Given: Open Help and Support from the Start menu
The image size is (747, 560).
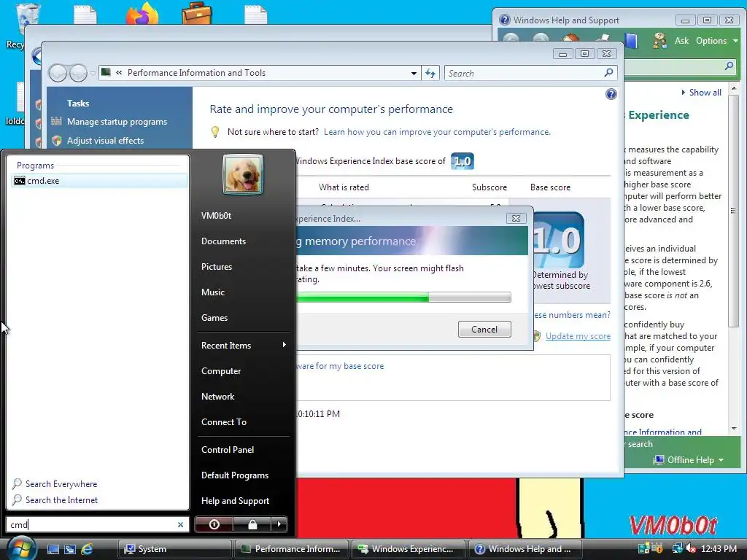Looking at the screenshot, I should point(235,501).
